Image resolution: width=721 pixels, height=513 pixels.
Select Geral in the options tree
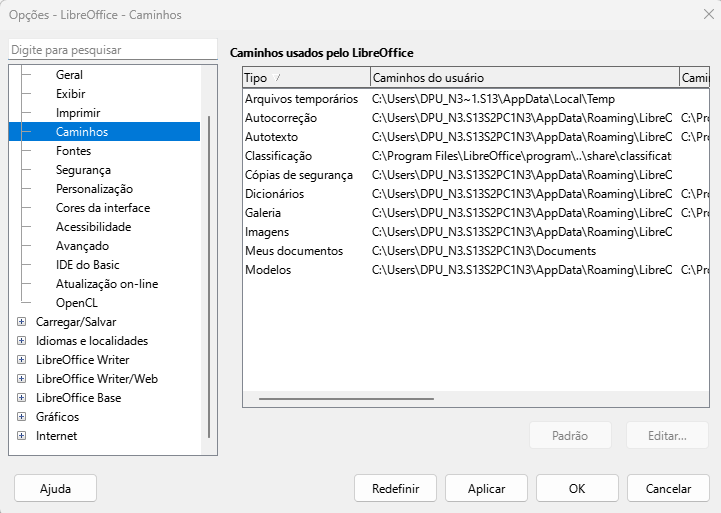tap(69, 74)
